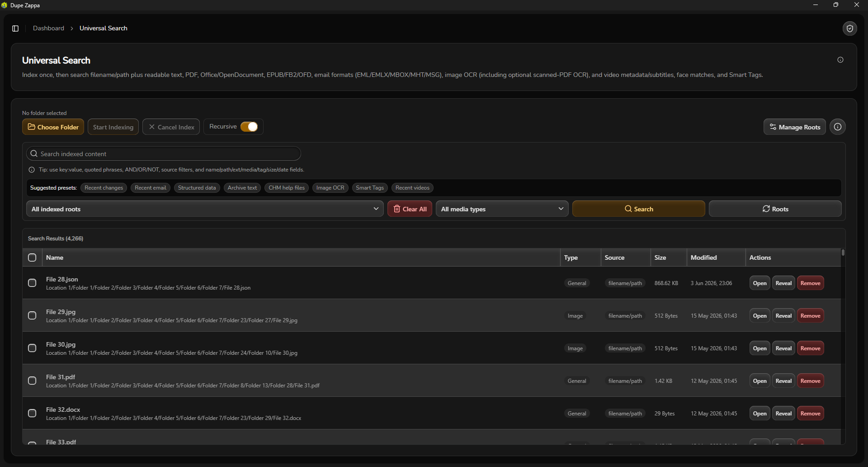The width and height of the screenshot is (868, 467).
Task: Open File 31.pdf
Action: 760,381
